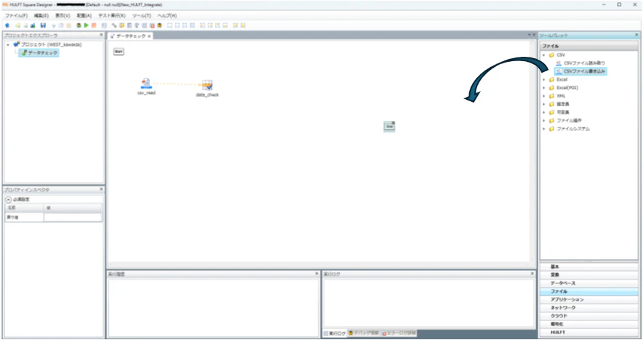This screenshot has width=644, height=340.
Task: Open the 実行ログ tab in log panel
Action: [334, 333]
